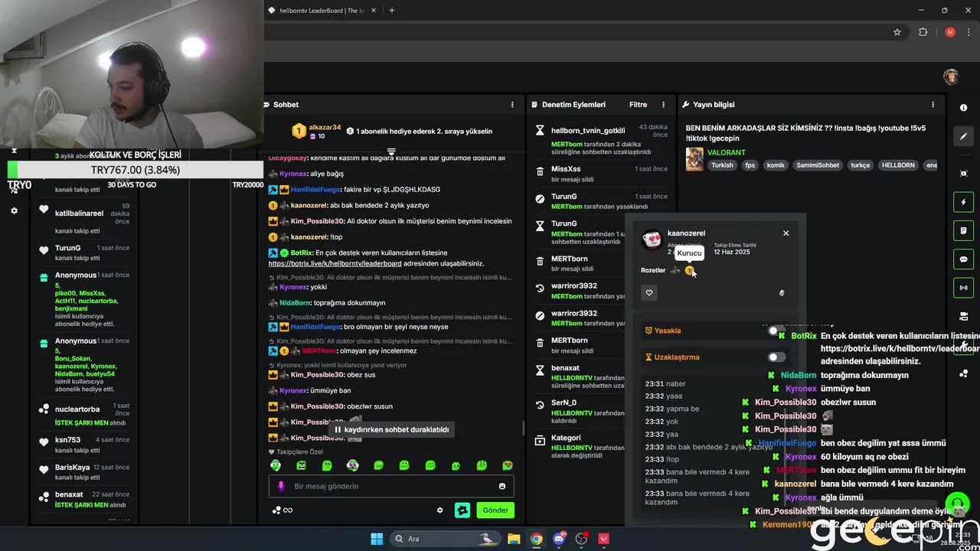This screenshot has width=980, height=551.
Task: Open Discord from the taskbar
Action: tap(559, 539)
